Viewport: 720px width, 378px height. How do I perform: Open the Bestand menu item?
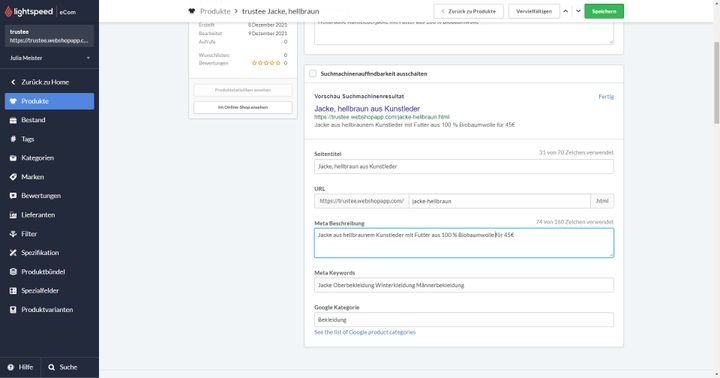pyautogui.click(x=50, y=120)
